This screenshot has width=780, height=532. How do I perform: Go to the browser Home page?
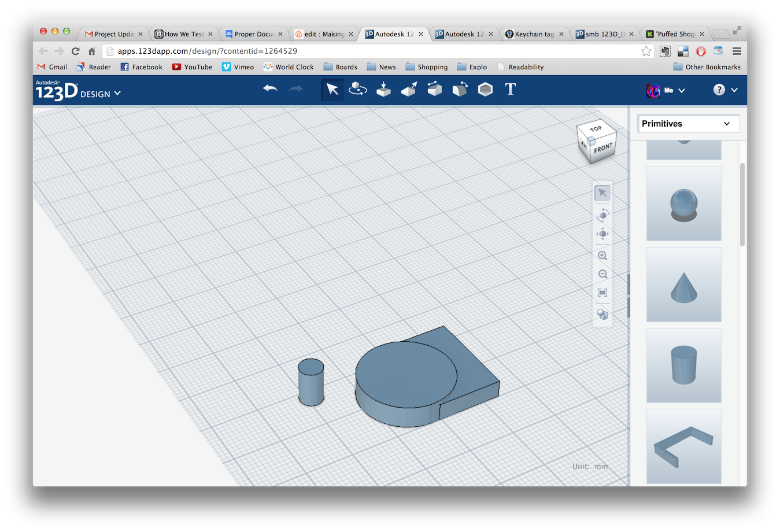pyautogui.click(x=91, y=51)
